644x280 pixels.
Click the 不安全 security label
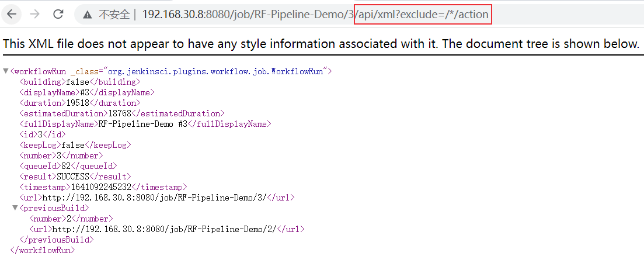[x=114, y=15]
